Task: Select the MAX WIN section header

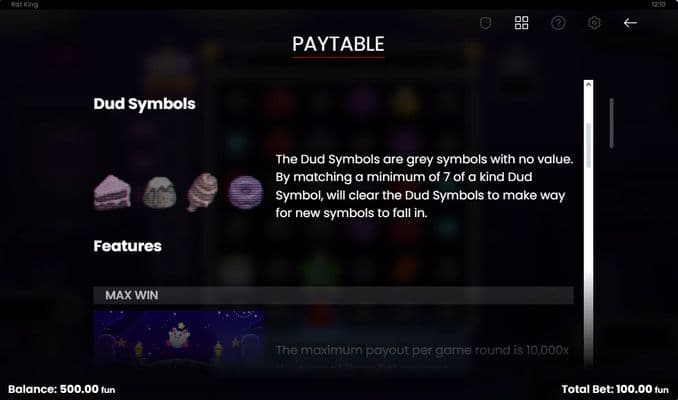Action: (333, 295)
